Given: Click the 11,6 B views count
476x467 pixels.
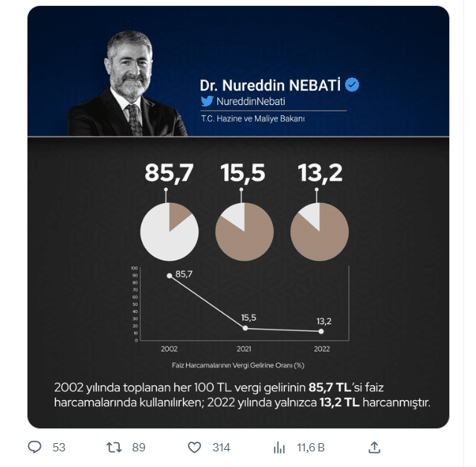Looking at the screenshot, I should click(311, 448).
